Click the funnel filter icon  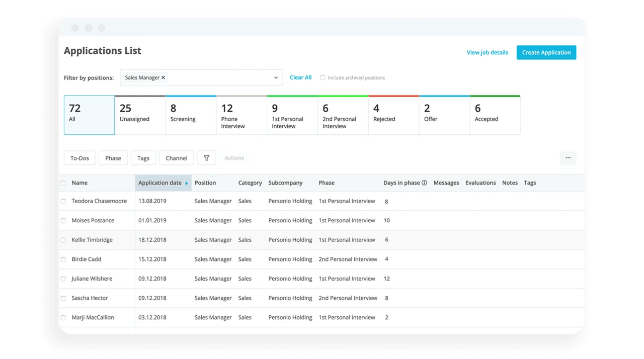pyautogui.click(x=206, y=158)
